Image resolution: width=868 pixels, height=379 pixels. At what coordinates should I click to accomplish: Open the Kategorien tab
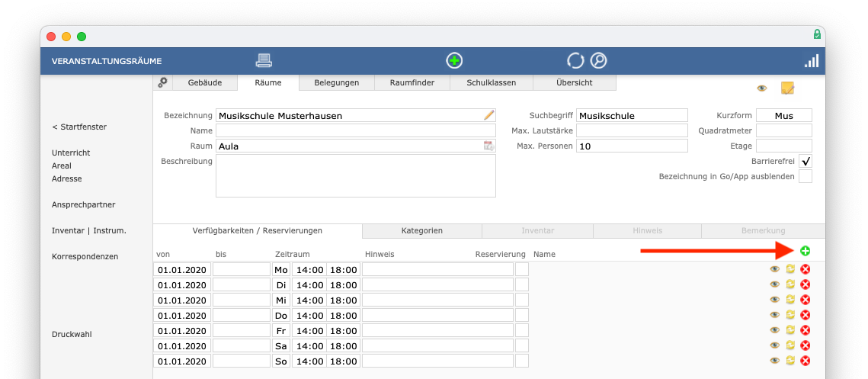coord(422,230)
